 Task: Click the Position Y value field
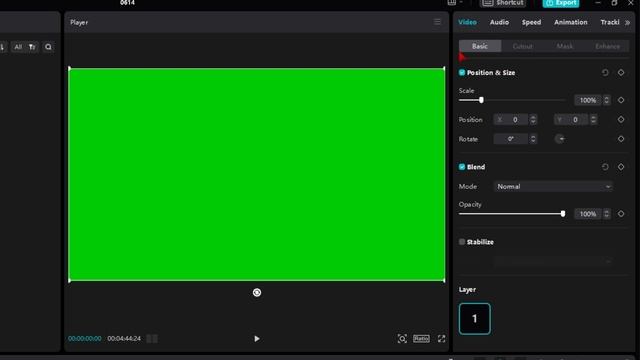pyautogui.click(x=572, y=120)
